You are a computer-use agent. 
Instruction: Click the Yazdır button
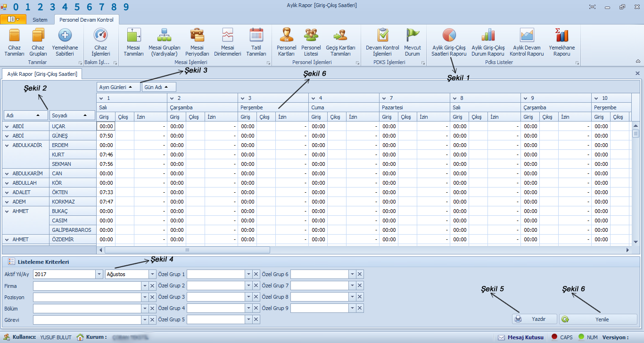(534, 319)
